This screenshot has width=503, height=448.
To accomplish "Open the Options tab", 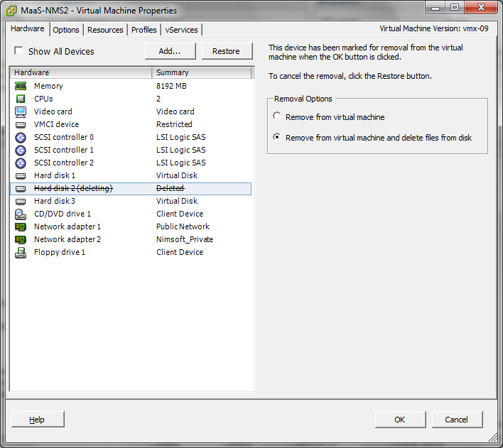I will tap(66, 30).
